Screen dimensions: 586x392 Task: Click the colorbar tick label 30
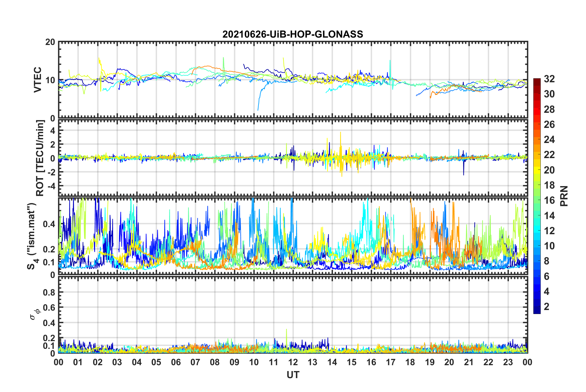coord(549,94)
